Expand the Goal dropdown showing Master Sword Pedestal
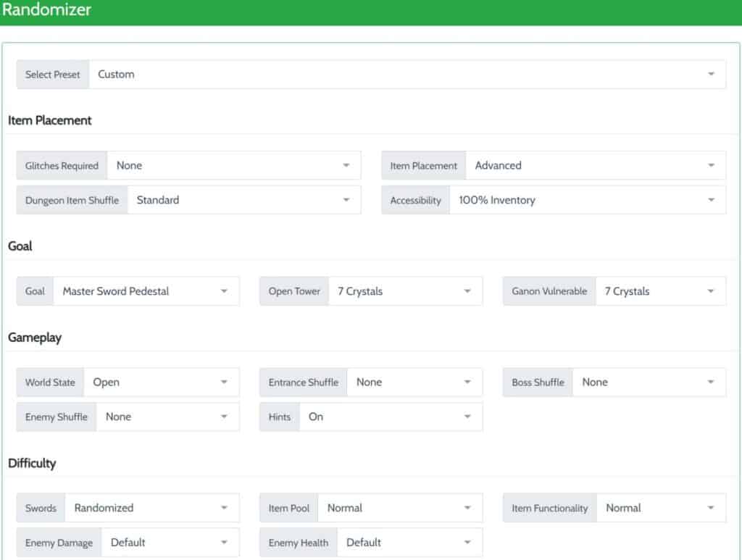 tap(146, 291)
